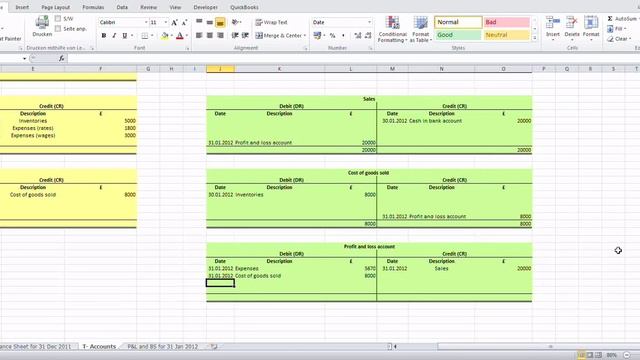
Task: Select the column J header
Action: click(220, 69)
